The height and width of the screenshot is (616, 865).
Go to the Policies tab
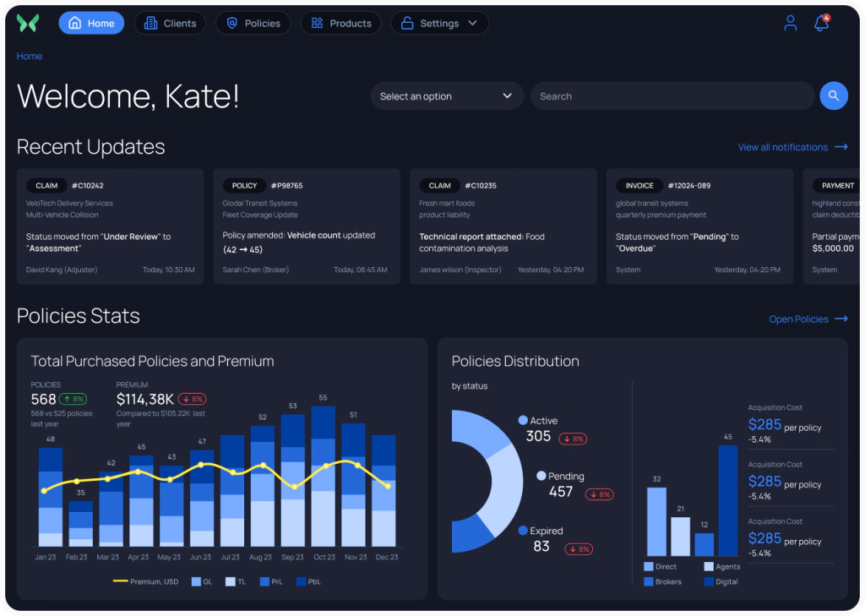click(x=253, y=24)
